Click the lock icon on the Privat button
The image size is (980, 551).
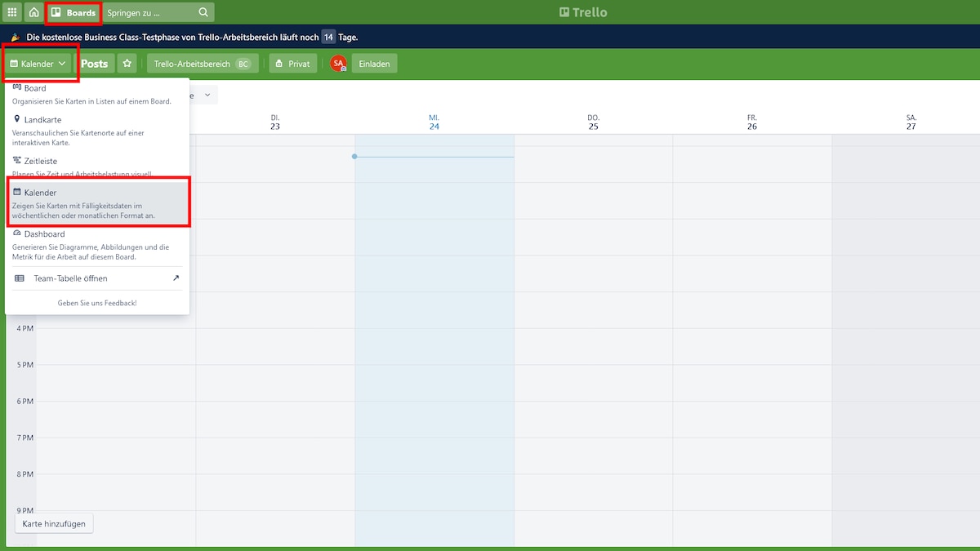click(x=280, y=63)
